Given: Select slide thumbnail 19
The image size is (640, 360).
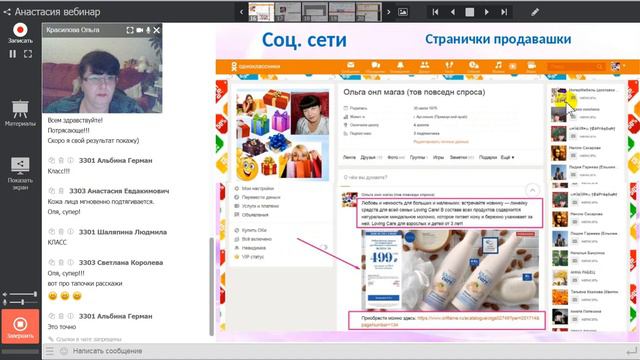Looking at the screenshot, I should pos(342,12).
